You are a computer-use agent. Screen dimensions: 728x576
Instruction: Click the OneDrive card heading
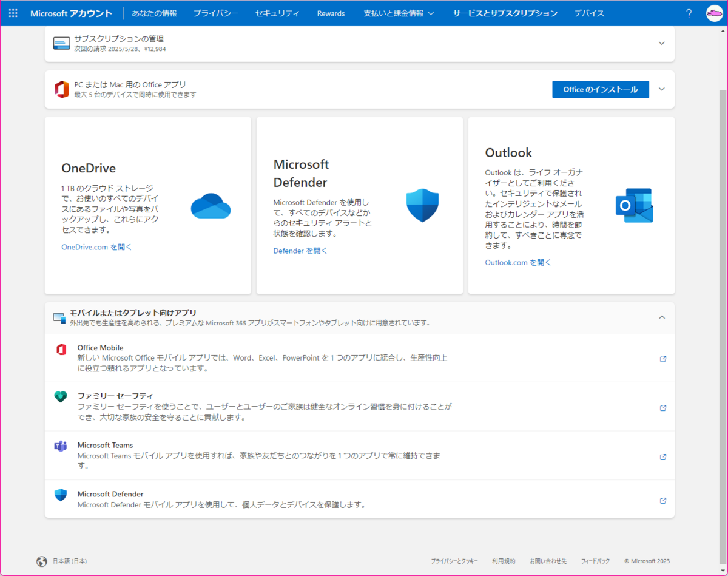tap(89, 168)
